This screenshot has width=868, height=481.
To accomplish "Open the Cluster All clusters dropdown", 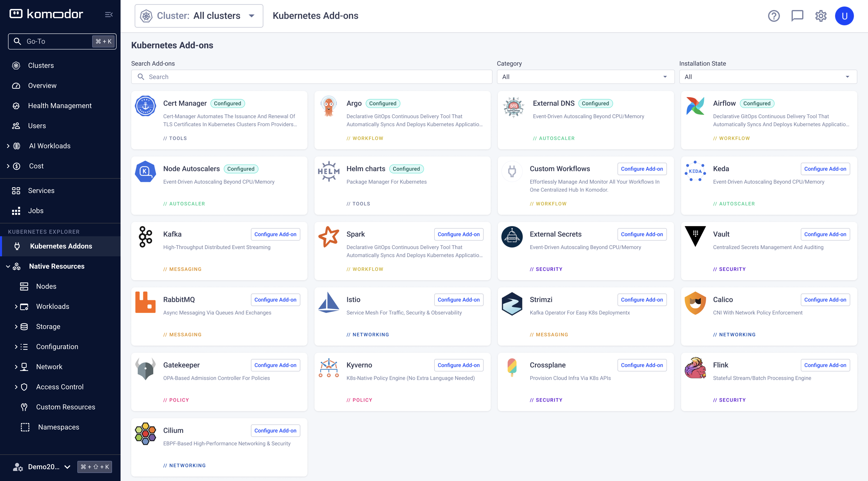I will click(x=199, y=16).
